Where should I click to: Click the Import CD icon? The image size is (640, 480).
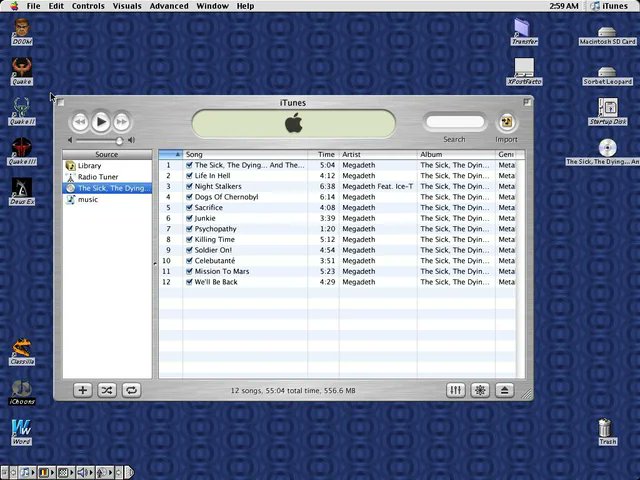pos(507,122)
